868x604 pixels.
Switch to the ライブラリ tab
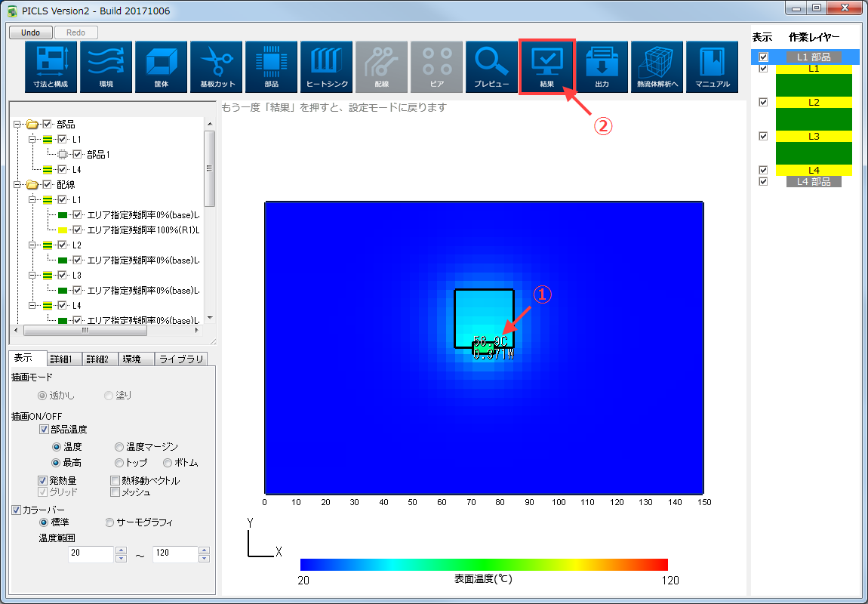point(181,359)
